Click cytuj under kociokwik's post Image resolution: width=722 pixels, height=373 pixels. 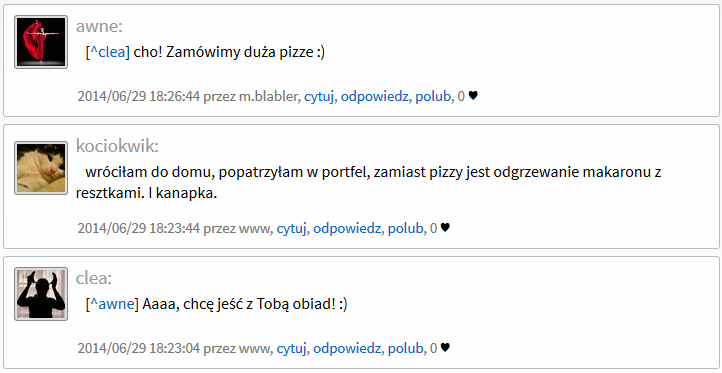point(291,228)
